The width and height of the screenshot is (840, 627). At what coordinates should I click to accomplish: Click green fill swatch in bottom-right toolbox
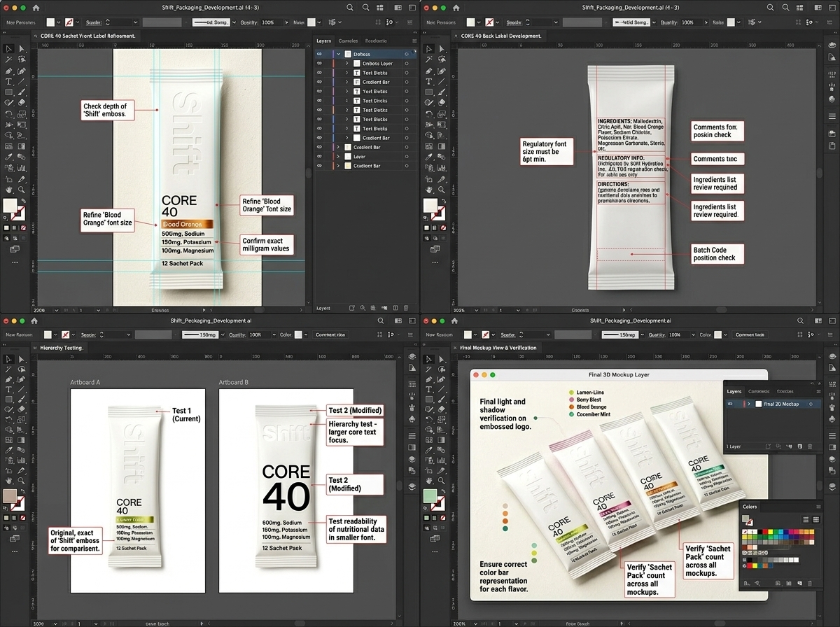coord(430,498)
